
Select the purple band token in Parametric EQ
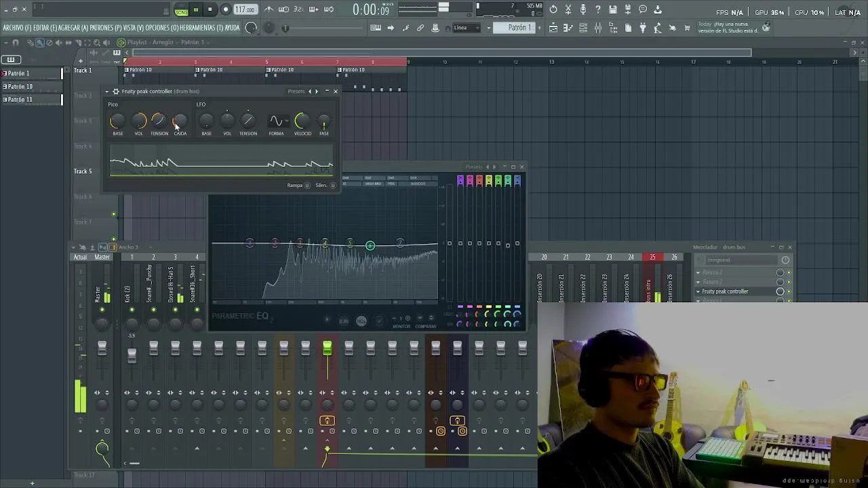(x=460, y=180)
